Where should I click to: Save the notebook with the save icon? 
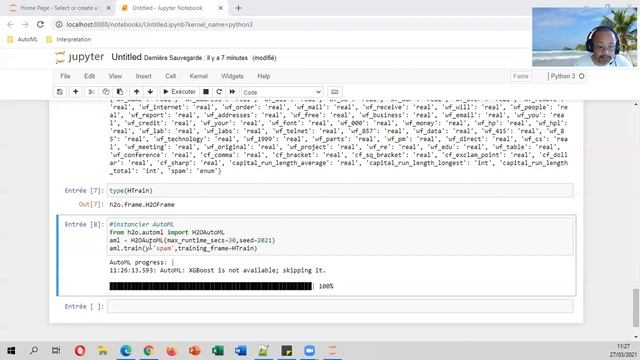(60, 92)
